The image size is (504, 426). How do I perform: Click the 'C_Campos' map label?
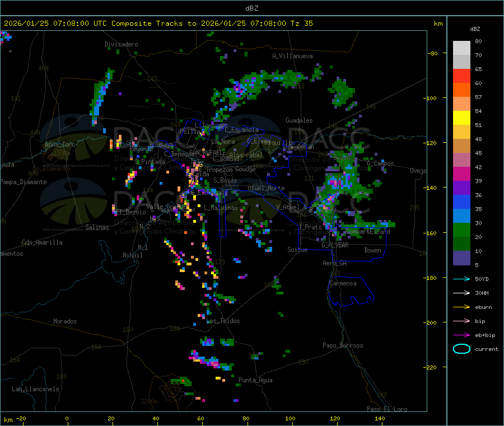[381, 163]
